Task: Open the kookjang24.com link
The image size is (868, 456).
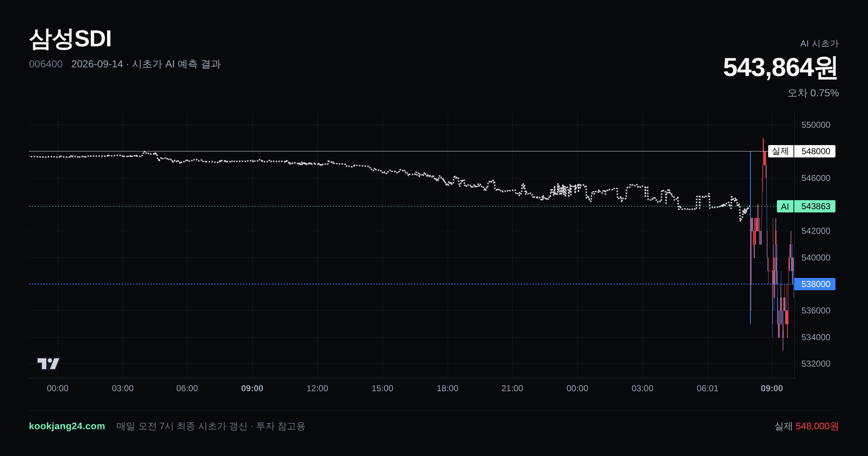Action: 67,426
